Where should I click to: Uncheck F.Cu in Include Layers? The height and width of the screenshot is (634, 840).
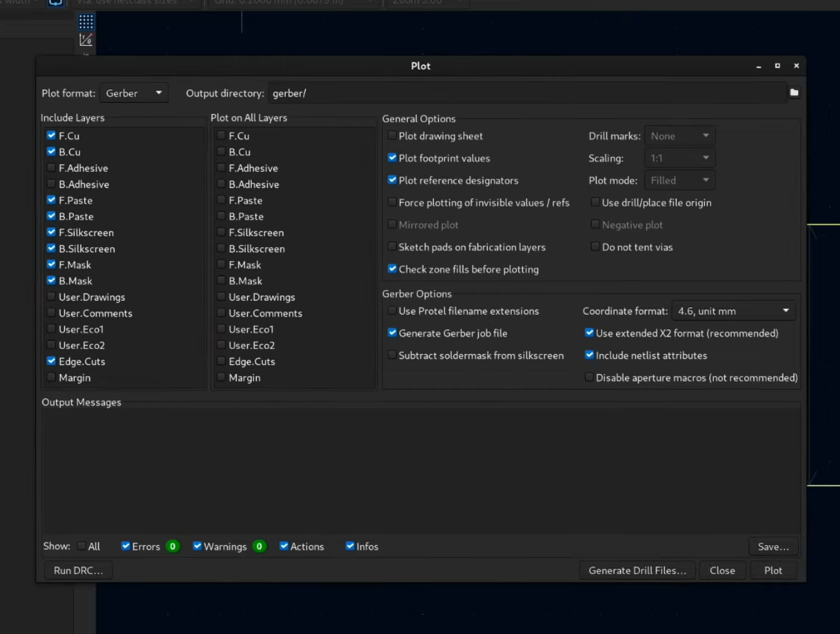[51, 136]
